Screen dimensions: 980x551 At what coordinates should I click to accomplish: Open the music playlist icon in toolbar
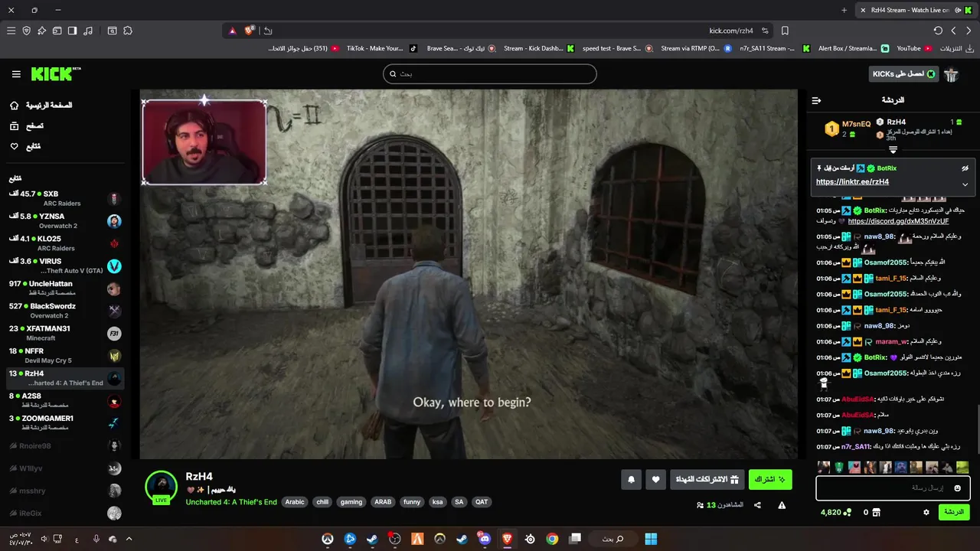click(88, 31)
